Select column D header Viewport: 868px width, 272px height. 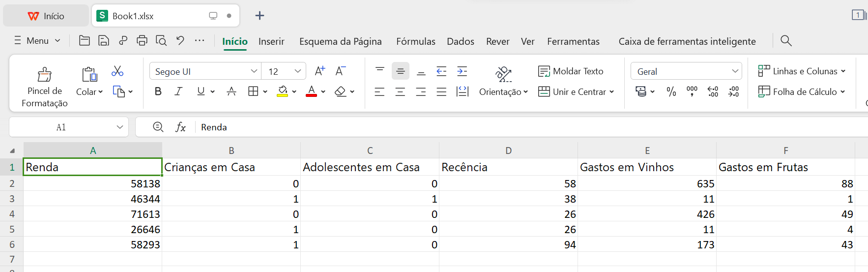click(x=509, y=151)
